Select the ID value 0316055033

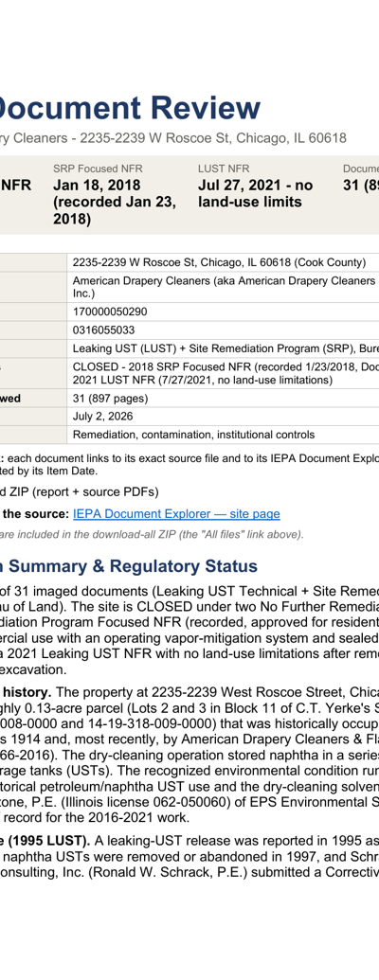pyautogui.click(x=223, y=330)
